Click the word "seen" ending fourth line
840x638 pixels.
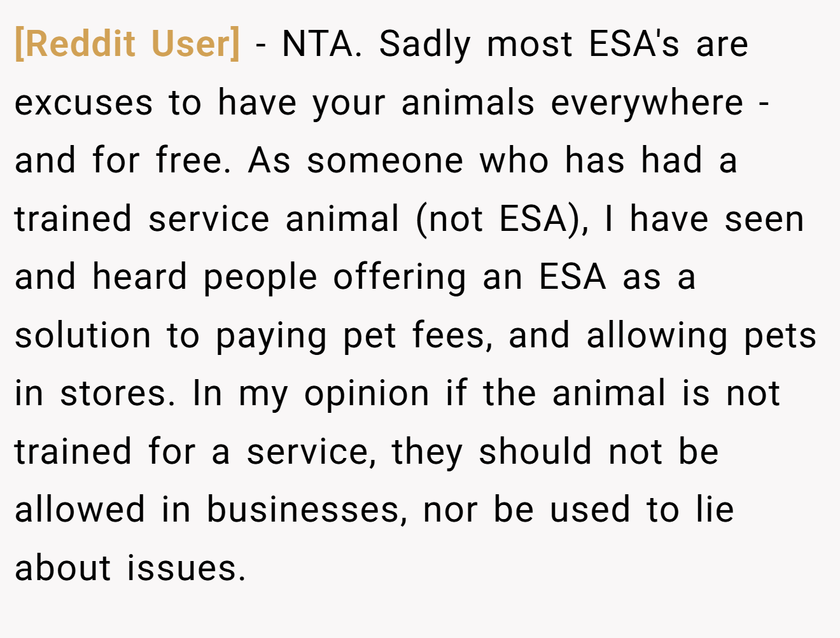(764, 219)
